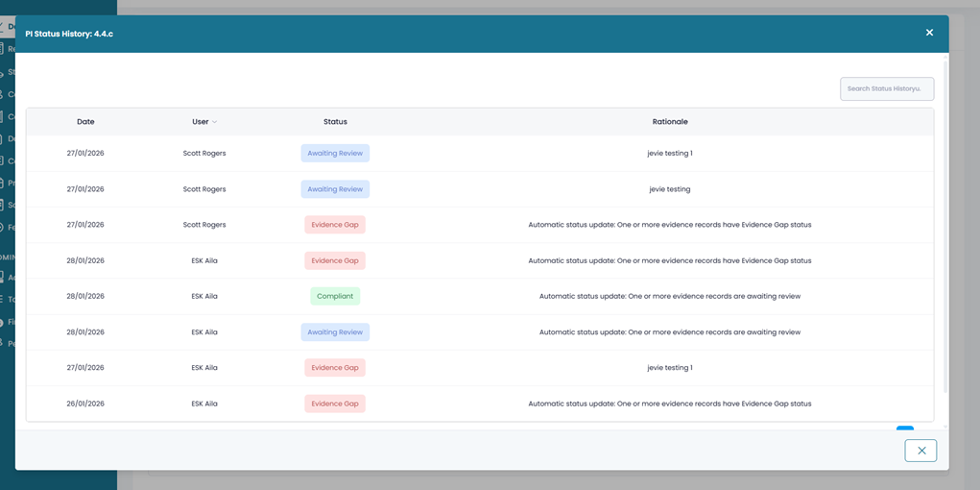Sort the table by Date column header
Image resolution: width=980 pixels, height=490 pixels.
pos(85,122)
